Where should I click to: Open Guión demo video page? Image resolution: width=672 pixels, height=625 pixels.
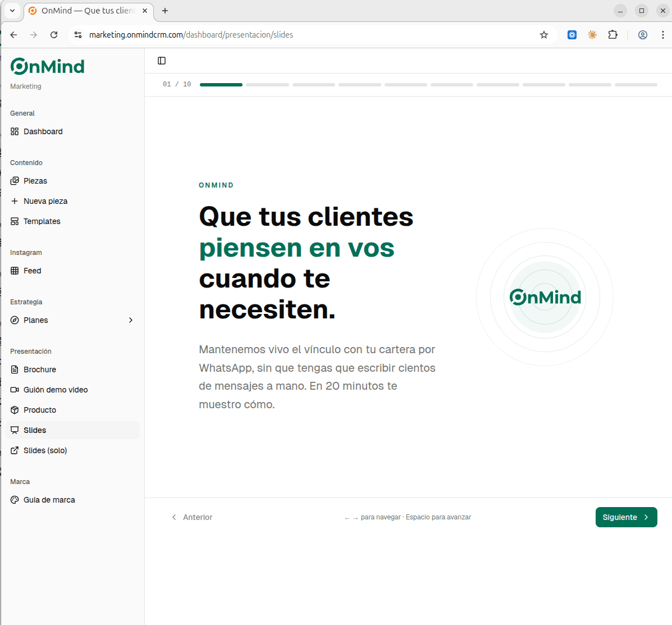coord(73,390)
